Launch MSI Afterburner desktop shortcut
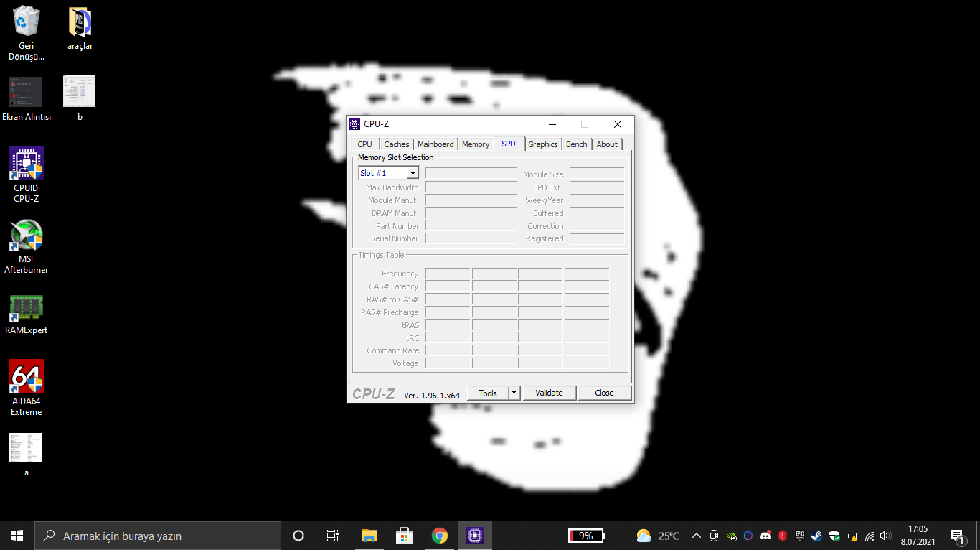The width and height of the screenshot is (980, 550). point(26,237)
